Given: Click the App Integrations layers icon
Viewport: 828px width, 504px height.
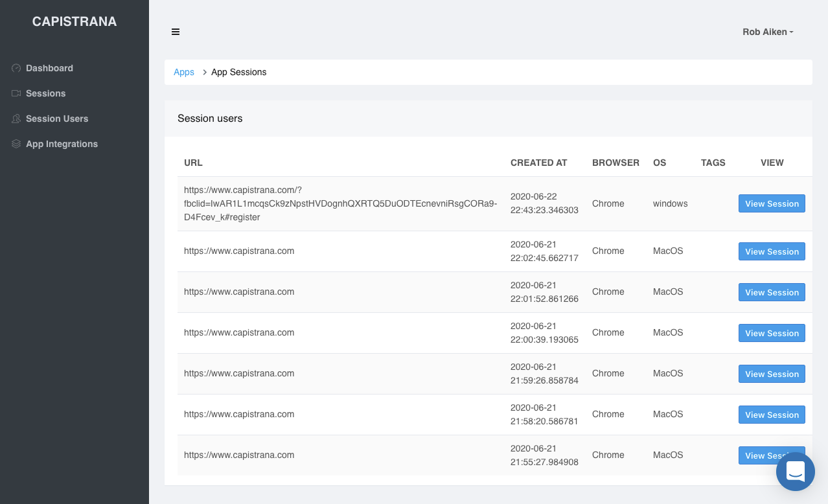Looking at the screenshot, I should click(x=16, y=144).
